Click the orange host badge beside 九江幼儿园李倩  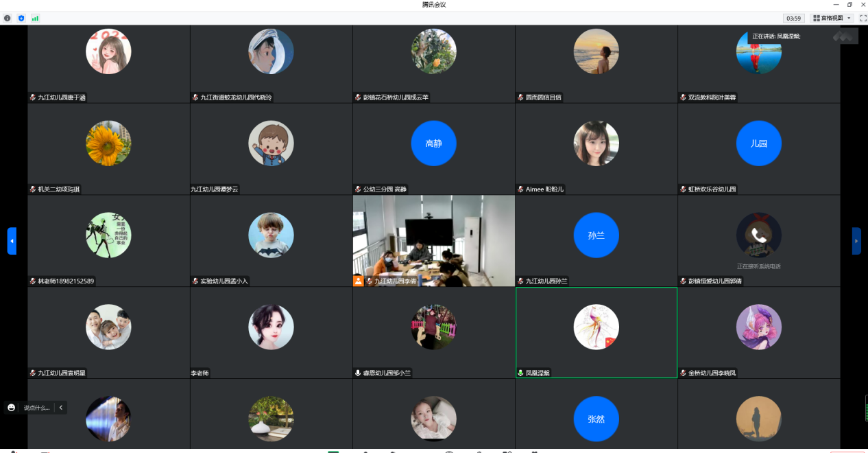click(358, 281)
